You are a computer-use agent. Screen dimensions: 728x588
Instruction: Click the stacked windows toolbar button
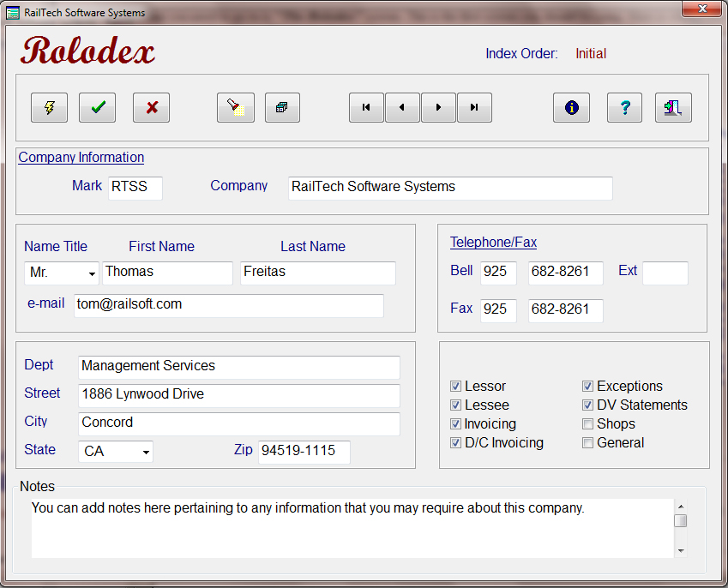pos(282,108)
